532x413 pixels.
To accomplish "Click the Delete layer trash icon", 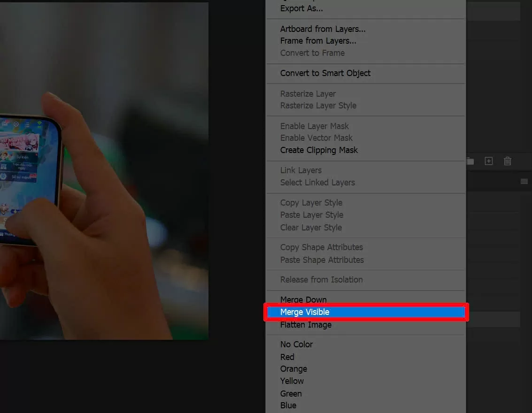I will coord(508,161).
